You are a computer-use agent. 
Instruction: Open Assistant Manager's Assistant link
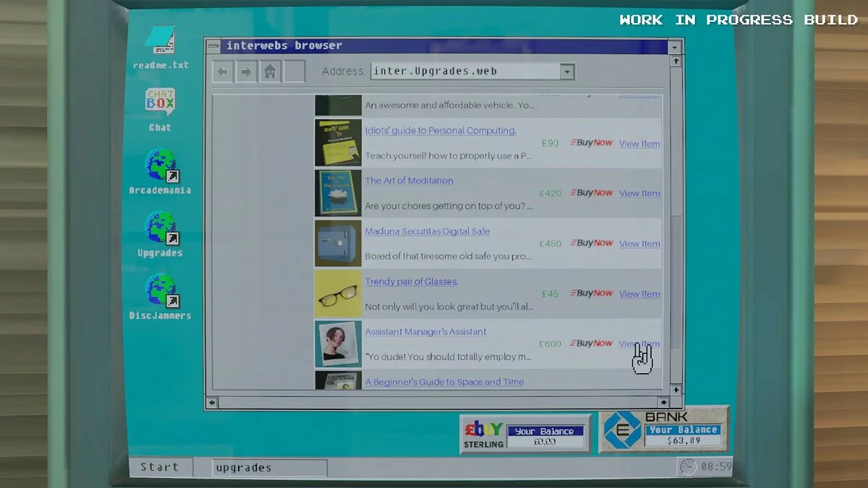pyautogui.click(x=425, y=332)
